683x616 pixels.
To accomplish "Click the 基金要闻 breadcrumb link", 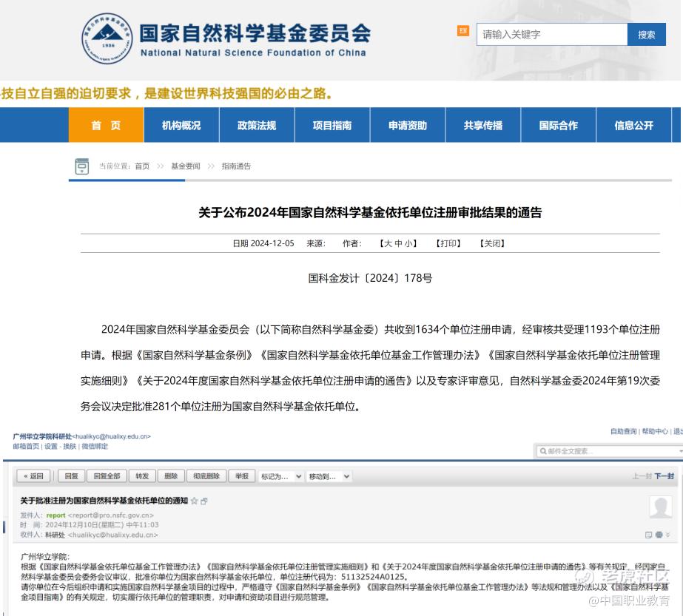I will click(x=186, y=166).
